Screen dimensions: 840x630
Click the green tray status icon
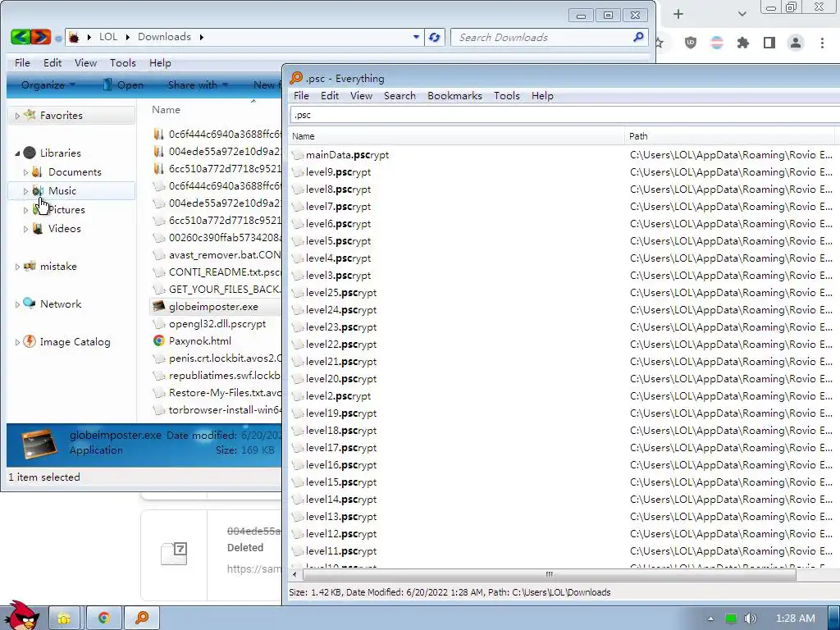[731, 619]
